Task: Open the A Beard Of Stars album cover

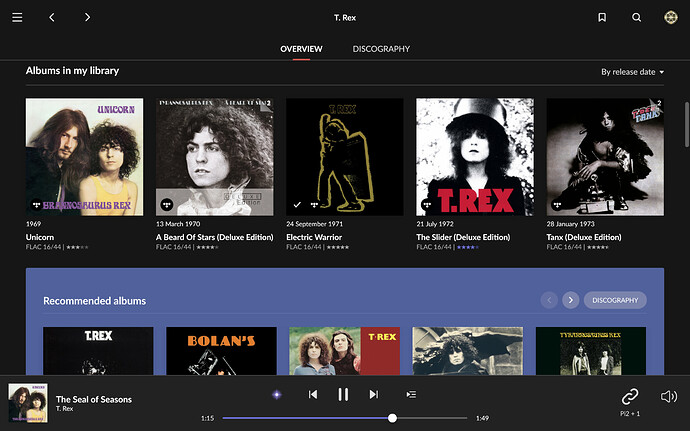Action: [215, 157]
